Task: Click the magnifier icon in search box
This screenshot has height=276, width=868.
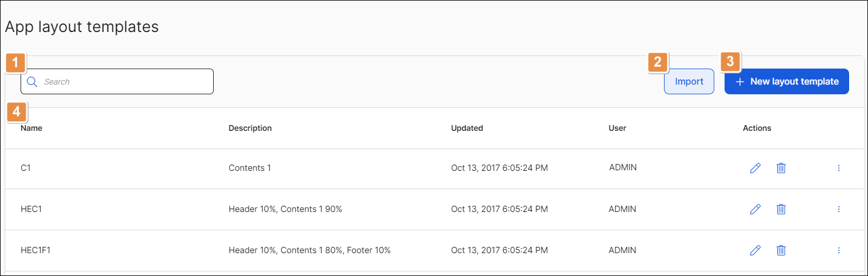Action: click(x=32, y=82)
